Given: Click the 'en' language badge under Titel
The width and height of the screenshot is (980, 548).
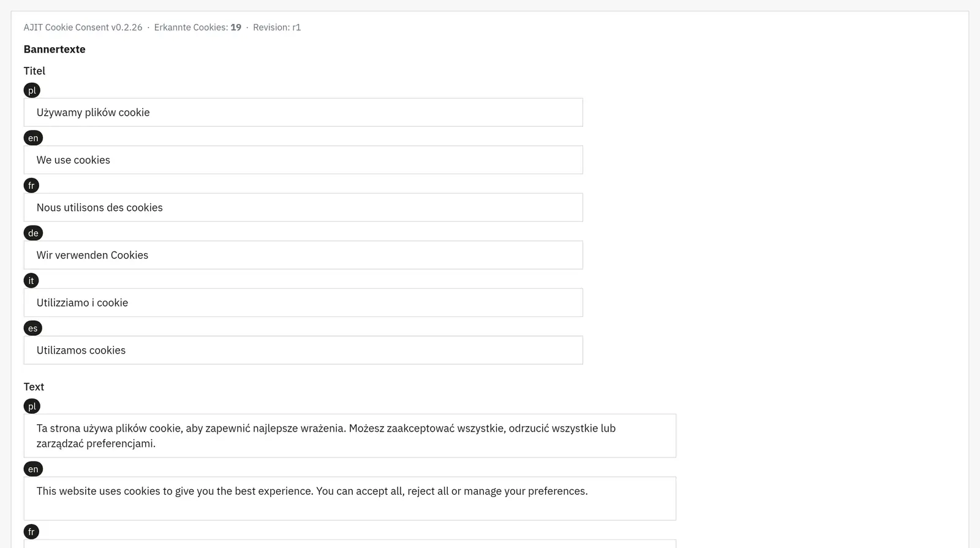Looking at the screenshot, I should tap(33, 138).
